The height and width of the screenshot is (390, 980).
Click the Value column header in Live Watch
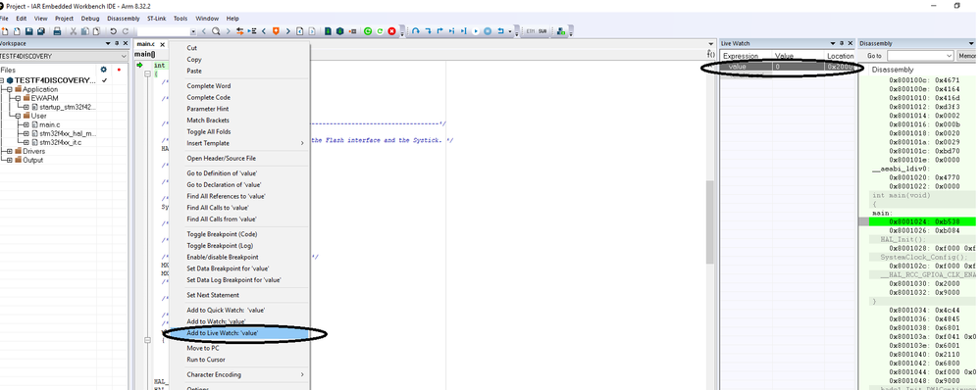[x=799, y=56]
